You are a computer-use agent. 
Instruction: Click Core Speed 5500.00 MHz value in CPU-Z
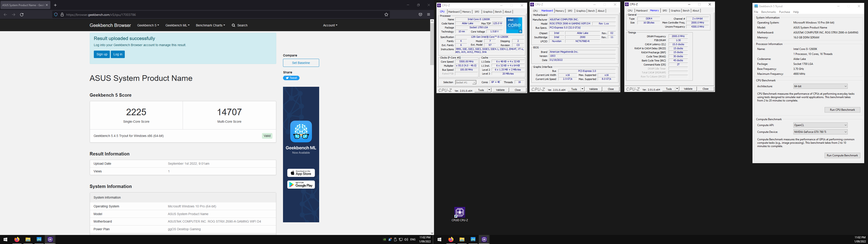(466, 62)
